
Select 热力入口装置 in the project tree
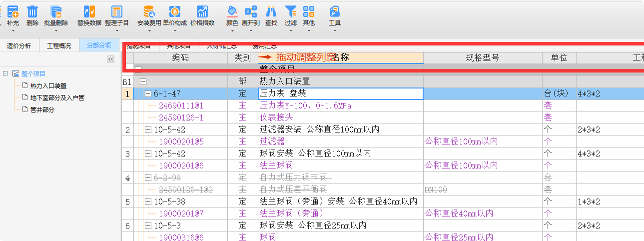click(48, 85)
